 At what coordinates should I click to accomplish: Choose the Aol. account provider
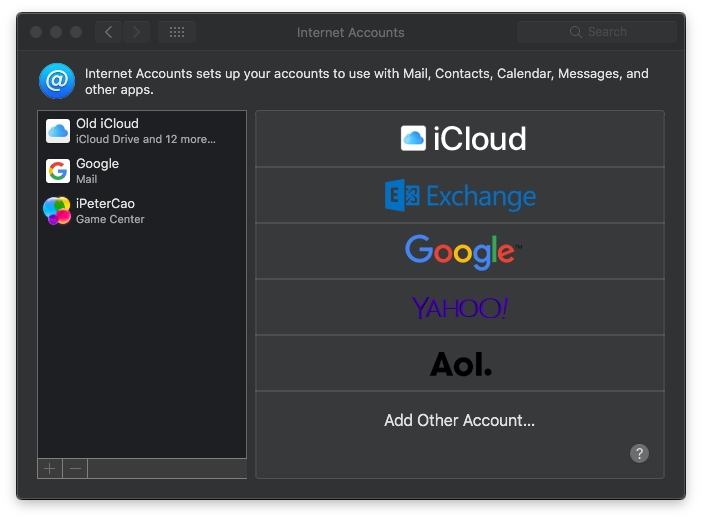[460, 364]
